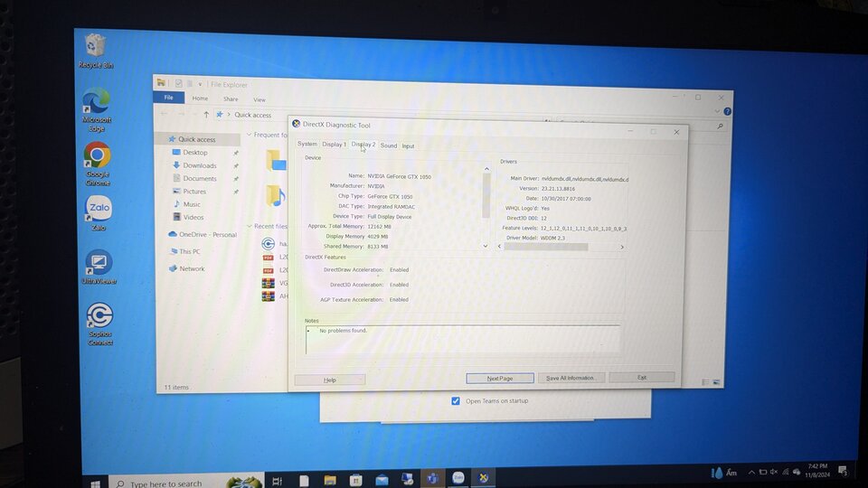Select Downloads in Quick access
Viewport: 868px width, 488px height.
tap(199, 165)
